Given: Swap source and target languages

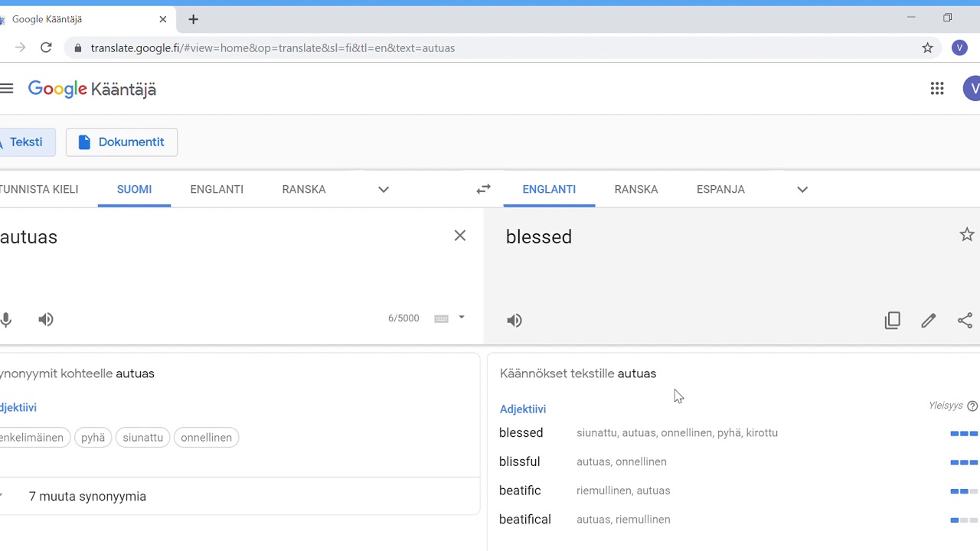Looking at the screenshot, I should [483, 189].
